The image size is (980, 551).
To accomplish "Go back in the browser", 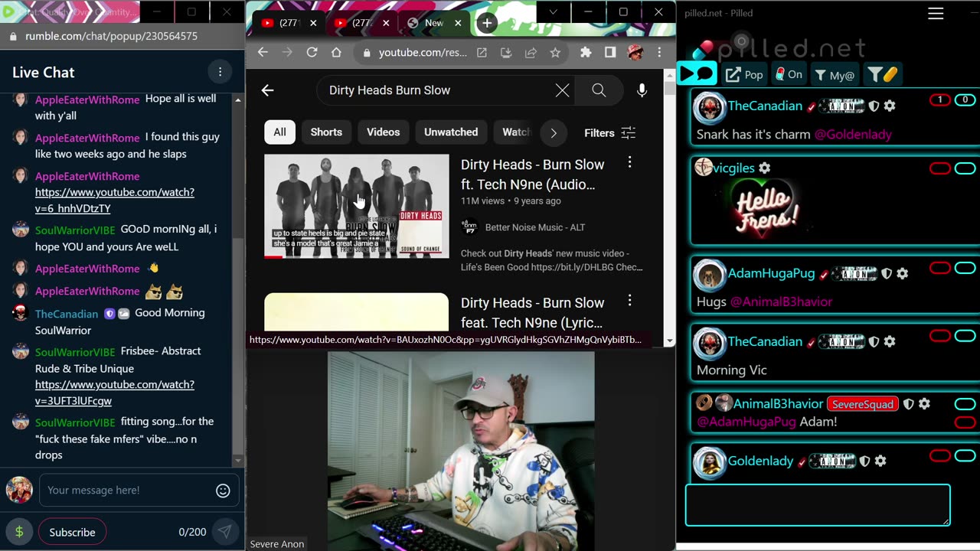I will tap(263, 52).
